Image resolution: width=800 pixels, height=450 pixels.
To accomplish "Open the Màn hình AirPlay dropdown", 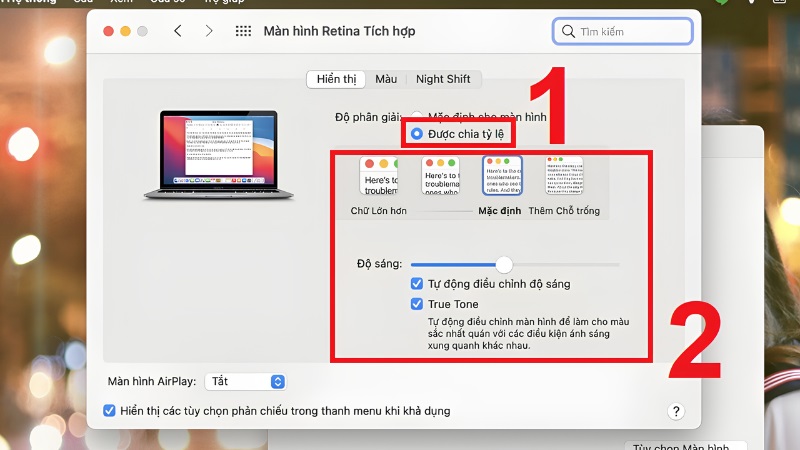I will pyautogui.click(x=245, y=382).
